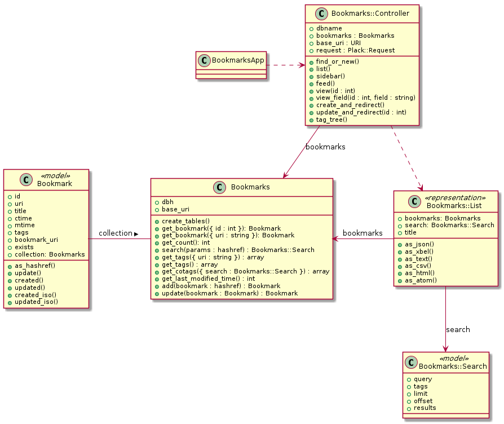Click the view_field method in Controller
Image resolution: width=504 pixels, height=424 pixels.
366,98
